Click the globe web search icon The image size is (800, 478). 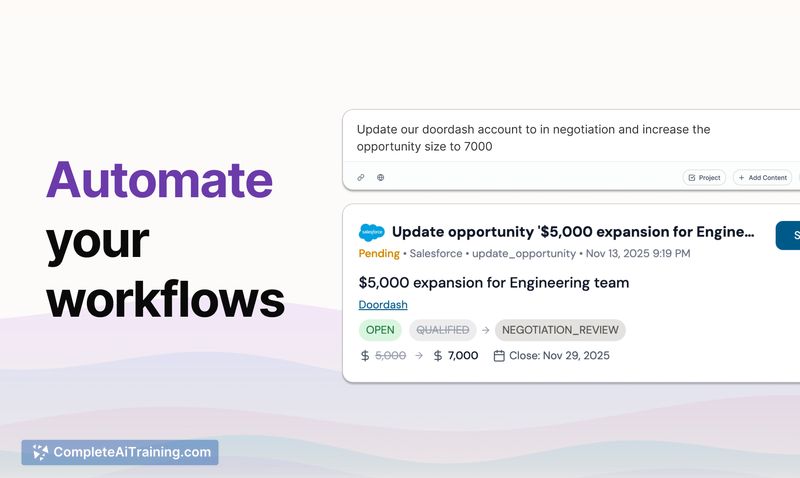[381, 178]
